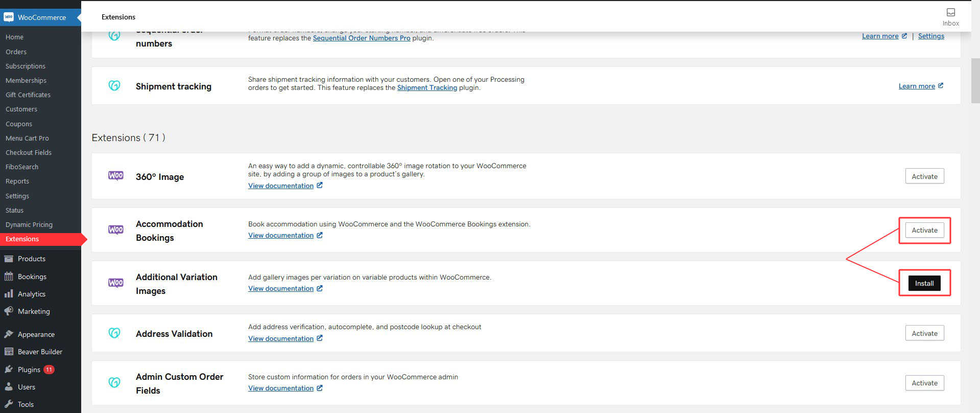Viewport: 980px width, 413px height.
Task: Activate Admin Custom Order Fields extension
Action: [x=924, y=383]
